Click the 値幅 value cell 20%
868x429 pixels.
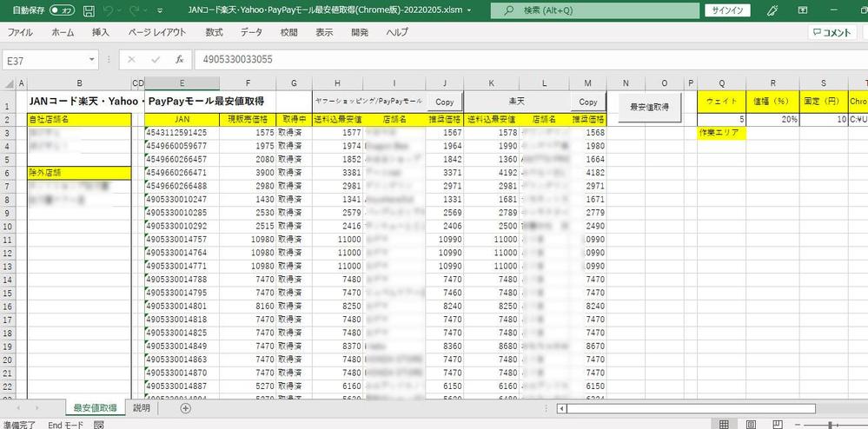[x=772, y=120]
